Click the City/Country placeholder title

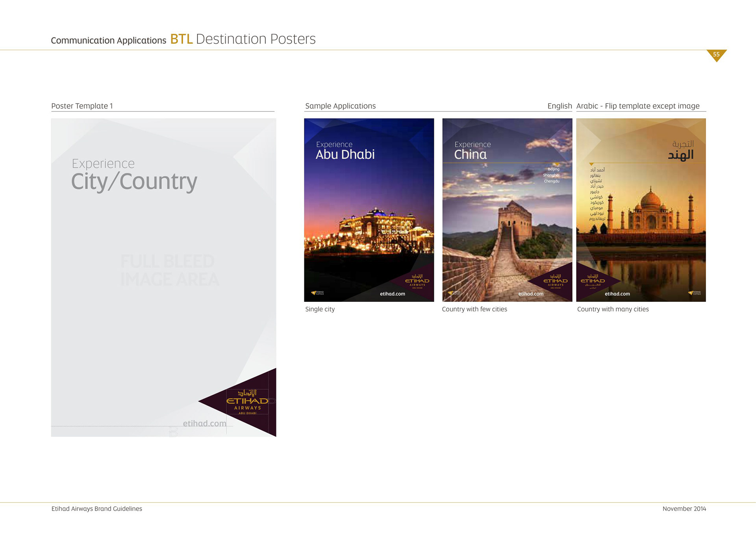[x=134, y=182]
